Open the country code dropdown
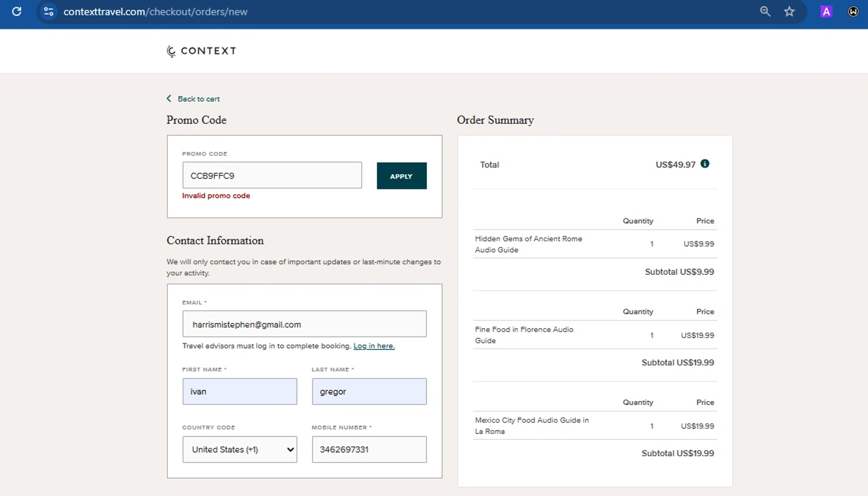This screenshot has height=496, width=868. pos(240,449)
